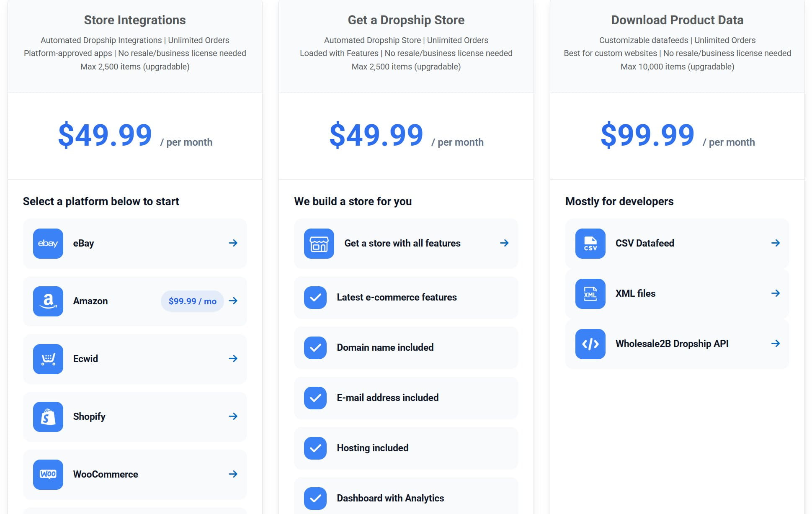Click the $99.99 Download Product Data price
812x514 pixels.
tap(647, 135)
